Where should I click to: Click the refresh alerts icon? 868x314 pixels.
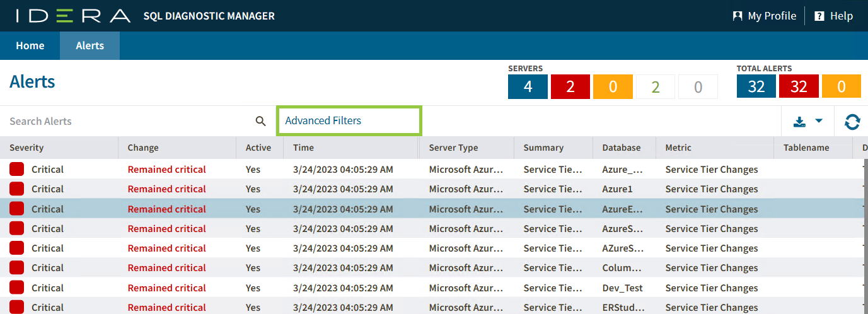pos(852,121)
